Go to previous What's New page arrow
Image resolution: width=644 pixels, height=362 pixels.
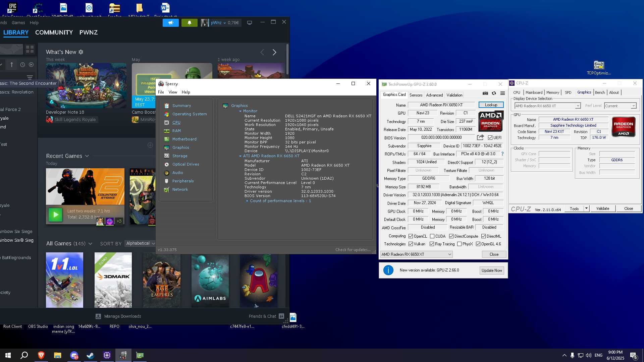[262, 52]
